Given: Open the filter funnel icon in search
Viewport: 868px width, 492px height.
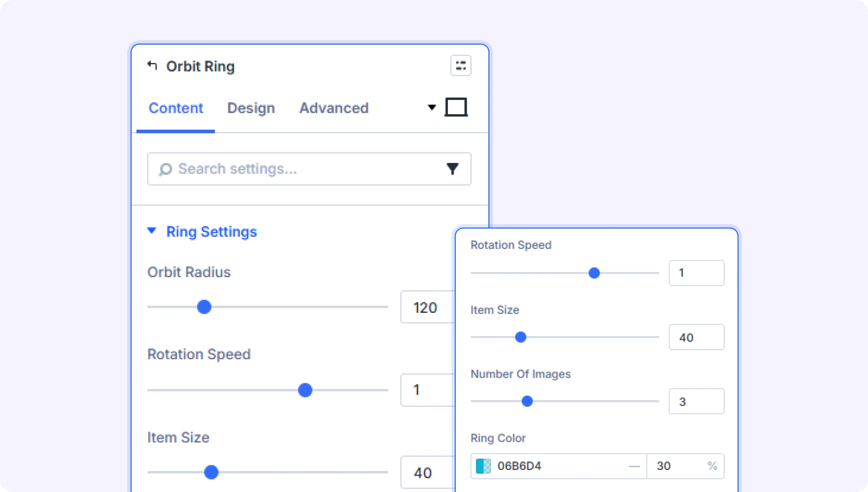Looking at the screenshot, I should tap(452, 169).
